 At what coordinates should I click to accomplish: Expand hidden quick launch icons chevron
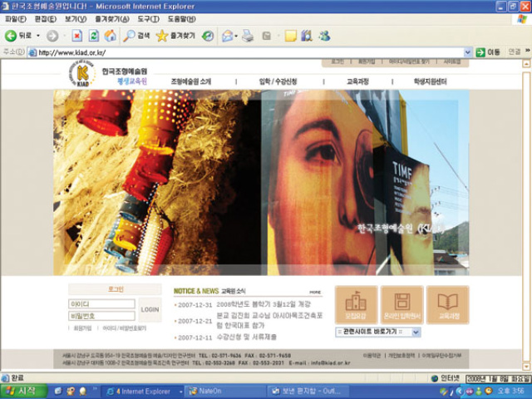[x=94, y=390]
